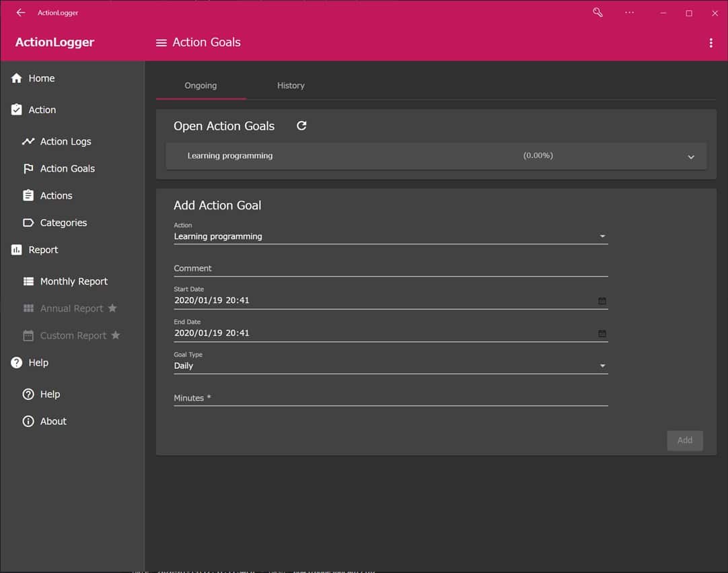Click the back arrow in title bar
This screenshot has width=728, height=573.
(x=20, y=13)
